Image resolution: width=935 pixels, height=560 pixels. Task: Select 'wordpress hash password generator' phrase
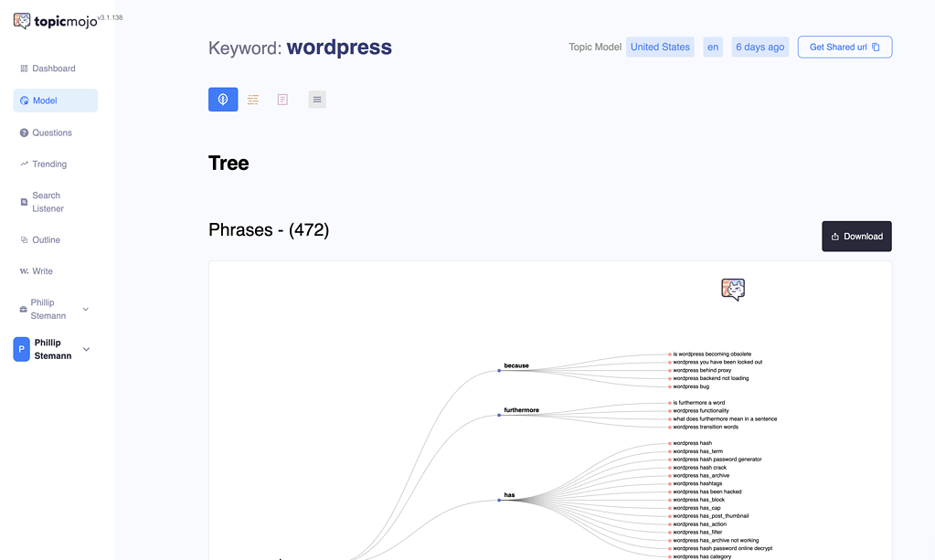click(717, 460)
